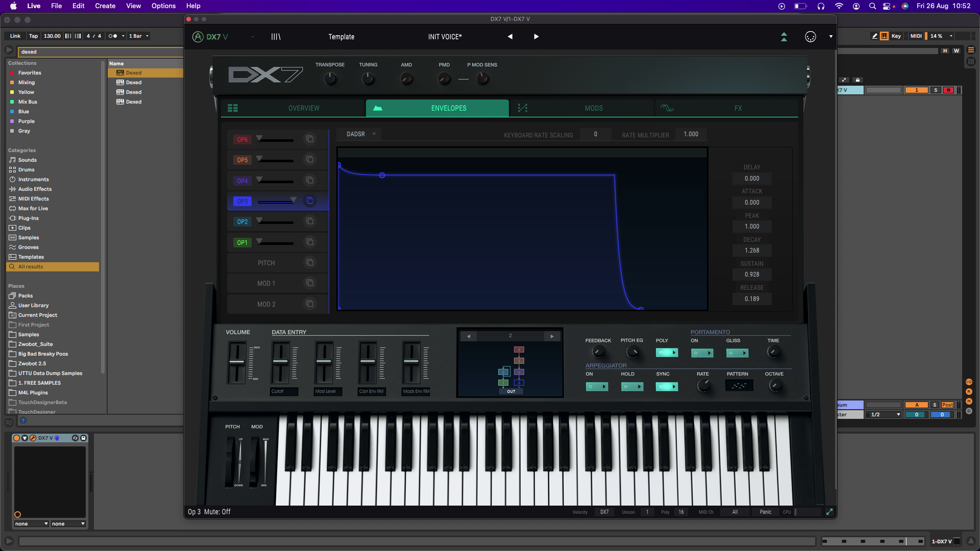Toggle the POLY switch
The height and width of the screenshot is (551, 980).
(x=667, y=353)
